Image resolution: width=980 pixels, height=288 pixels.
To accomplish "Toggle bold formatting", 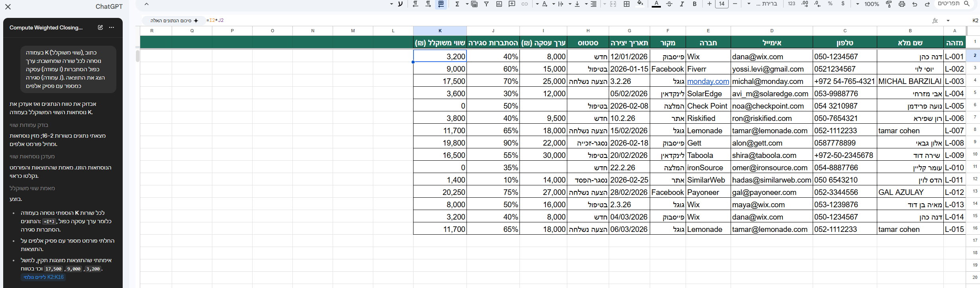I will point(695,4).
